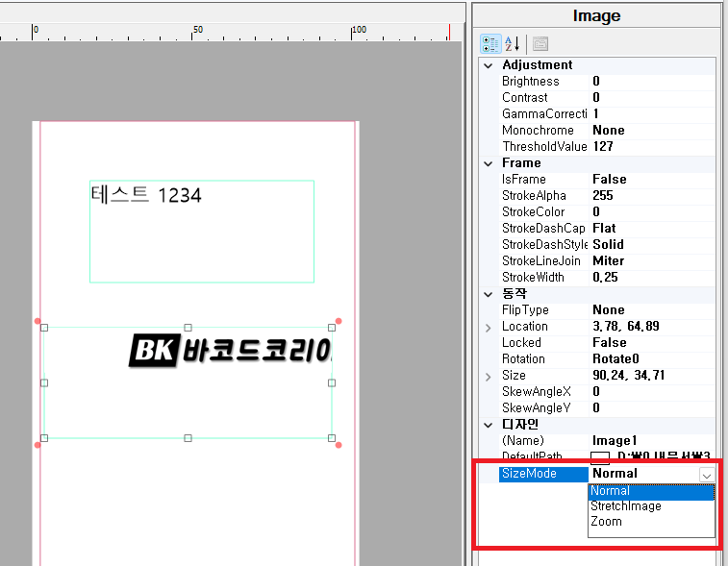Image resolution: width=728 pixels, height=566 pixels.
Task: Collapse the Adjustment category
Action: coord(488,65)
